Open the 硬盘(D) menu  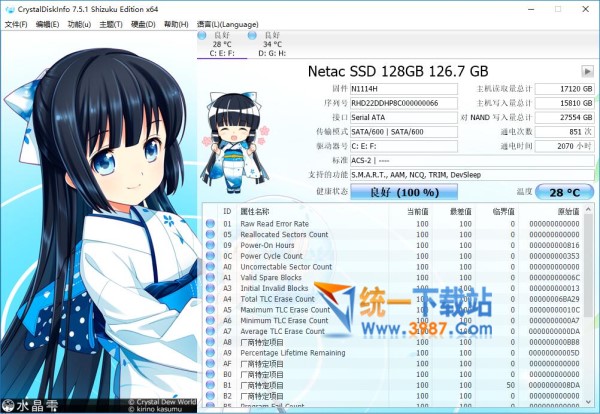tap(143, 24)
